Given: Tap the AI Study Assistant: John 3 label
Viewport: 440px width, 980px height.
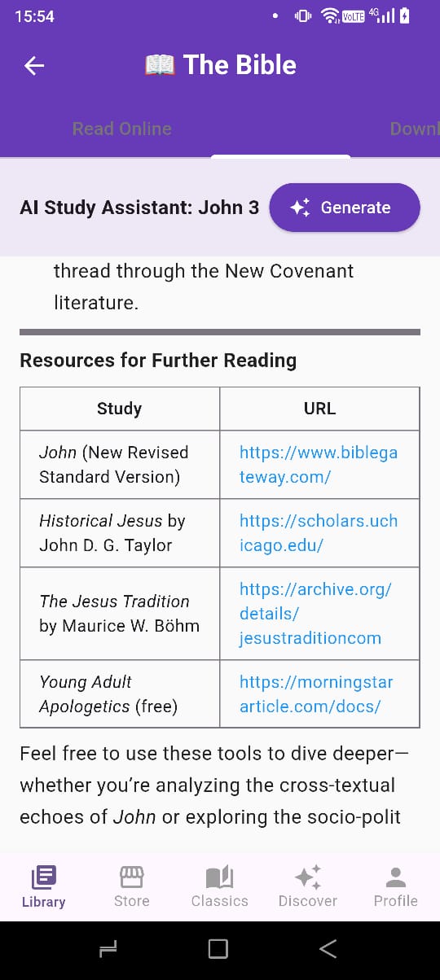Looking at the screenshot, I should [139, 208].
